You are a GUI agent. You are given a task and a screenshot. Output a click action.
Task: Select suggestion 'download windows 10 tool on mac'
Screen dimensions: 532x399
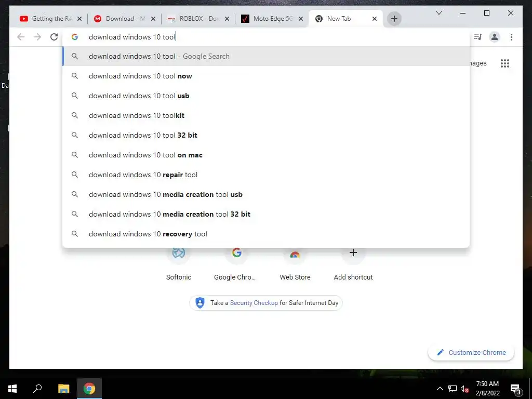tap(266, 155)
